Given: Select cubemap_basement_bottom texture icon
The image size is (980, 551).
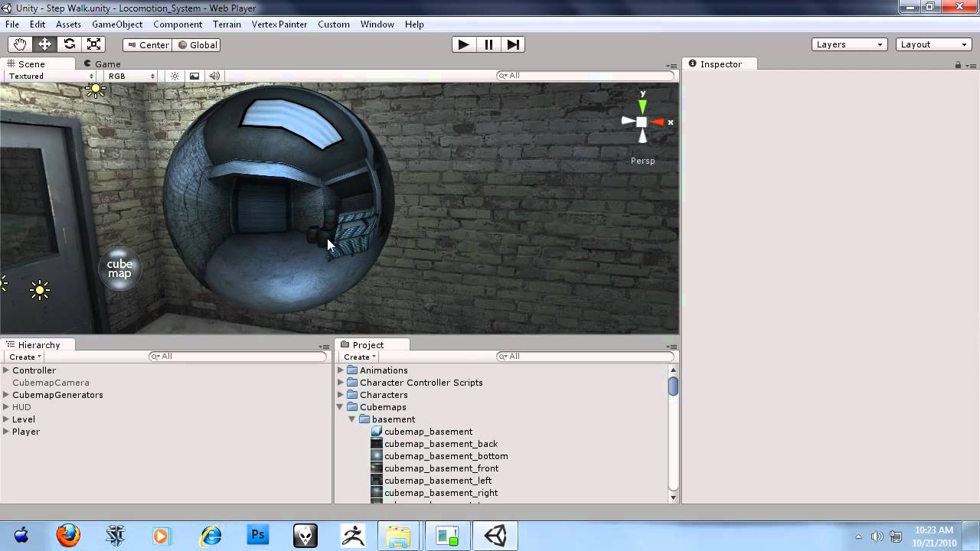Looking at the screenshot, I should coord(376,456).
